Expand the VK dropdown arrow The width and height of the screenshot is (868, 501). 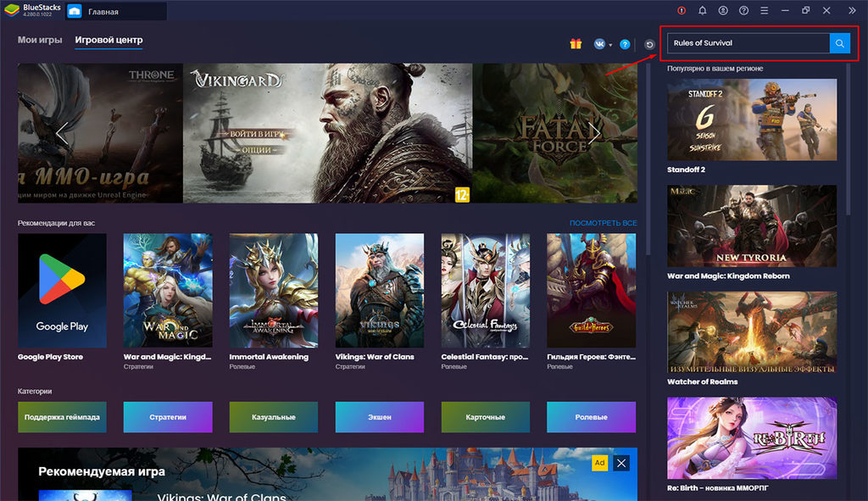tap(610, 45)
